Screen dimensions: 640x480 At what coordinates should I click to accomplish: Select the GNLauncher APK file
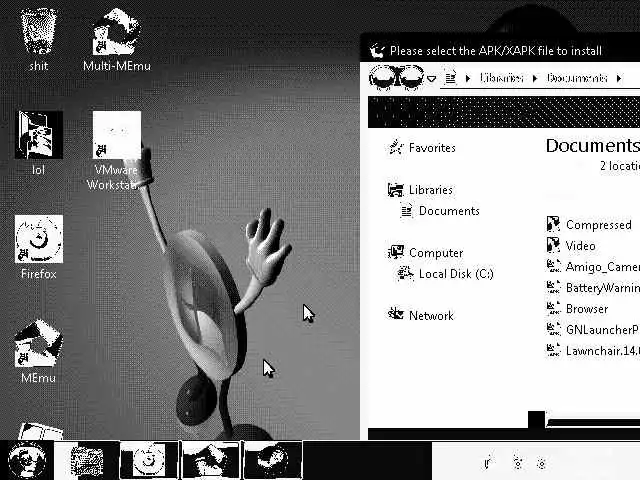pyautogui.click(x=602, y=329)
